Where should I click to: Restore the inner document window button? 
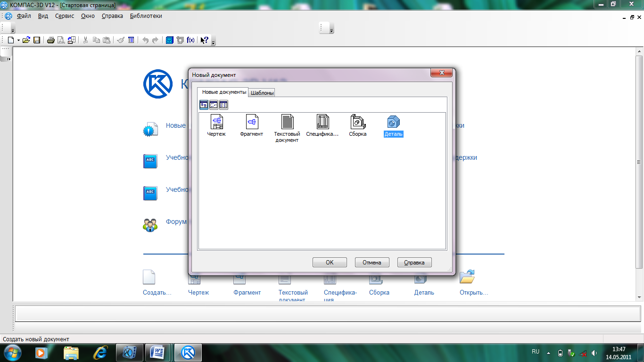click(x=632, y=17)
